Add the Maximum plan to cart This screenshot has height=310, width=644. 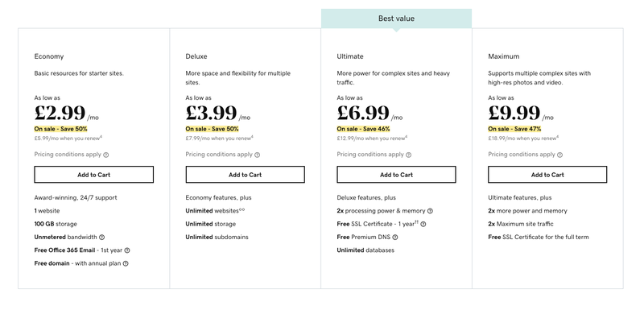(547, 175)
